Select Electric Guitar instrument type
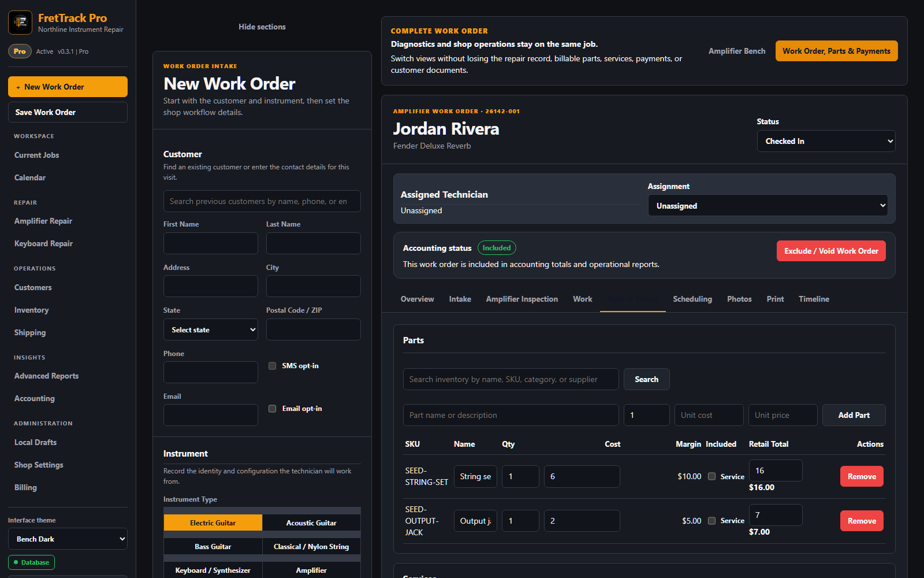 [213, 523]
